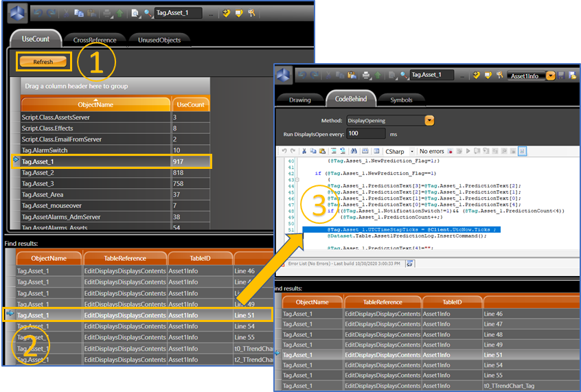Click the Refresh button in UseCount
Viewport: 581px width, 392px height.
click(x=43, y=62)
